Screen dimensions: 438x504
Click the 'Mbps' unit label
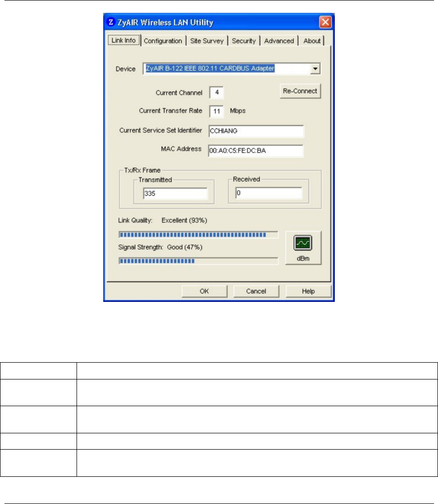pos(238,111)
